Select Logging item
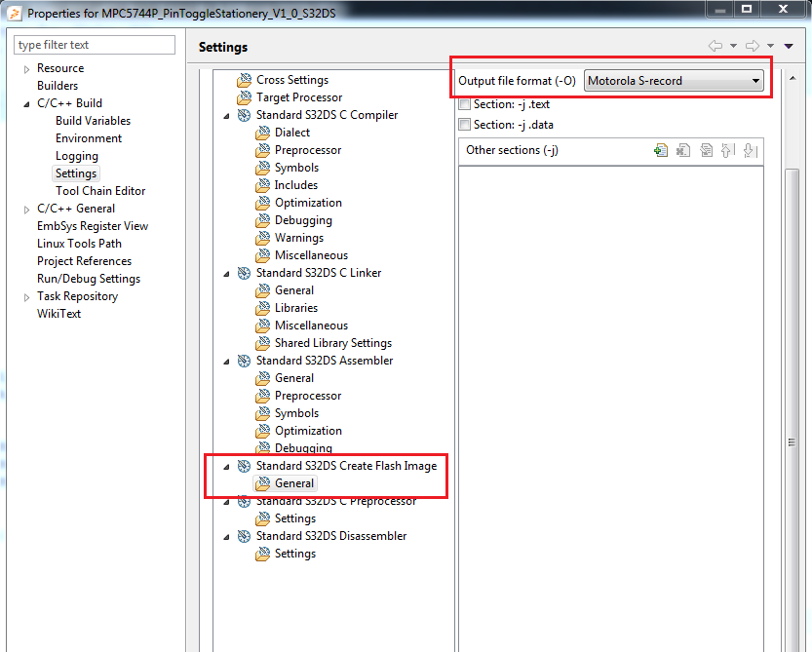 pos(77,156)
